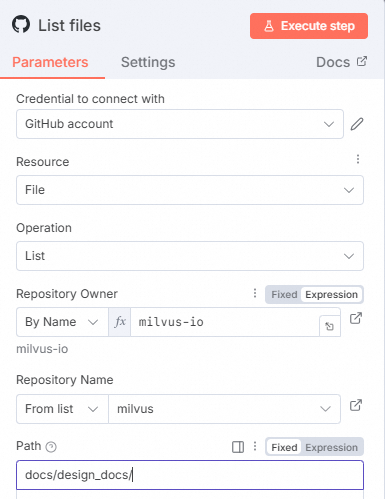The width and height of the screenshot is (385, 499).
Task: Set Repository Owner toggle to Expression
Action: (x=331, y=295)
